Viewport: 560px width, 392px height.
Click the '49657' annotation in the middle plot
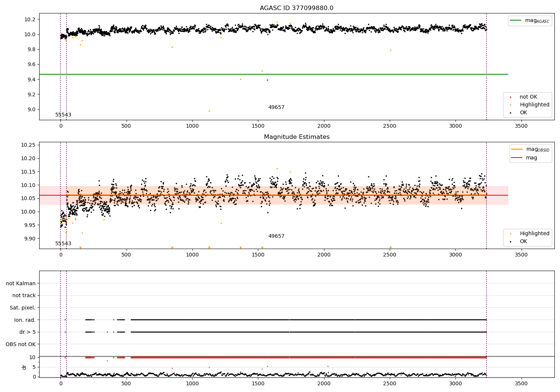click(x=276, y=236)
